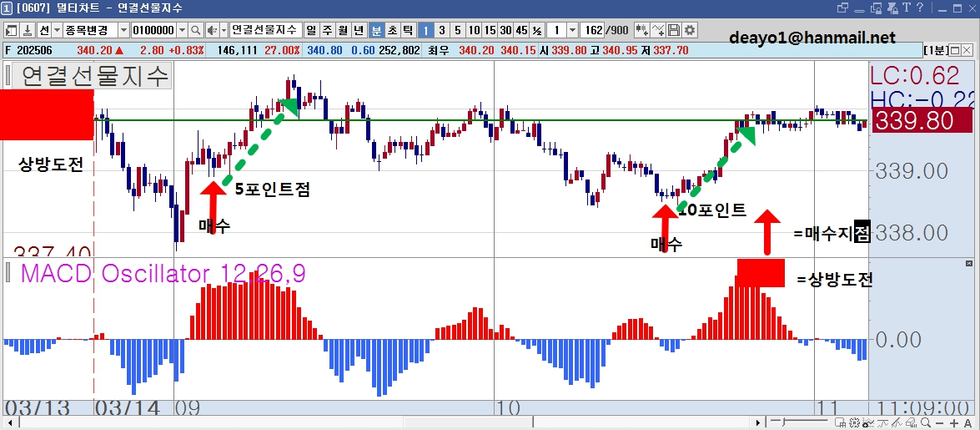980x430 pixels.
Task: Select the monthly '월' period button
Action: pyautogui.click(x=343, y=30)
